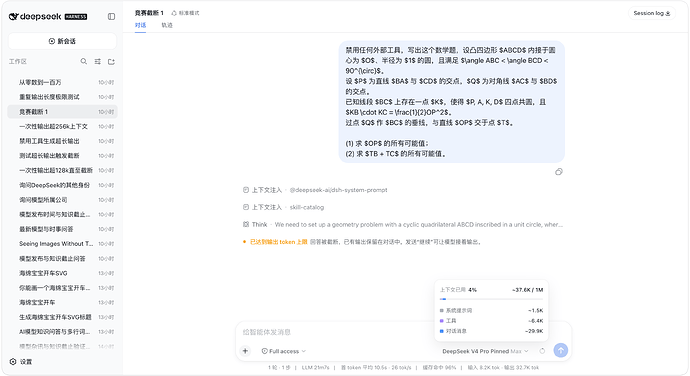Image resolution: width=690 pixels, height=376 pixels.
Task: Click the DeepSeek whale logo
Action: pos(14,17)
